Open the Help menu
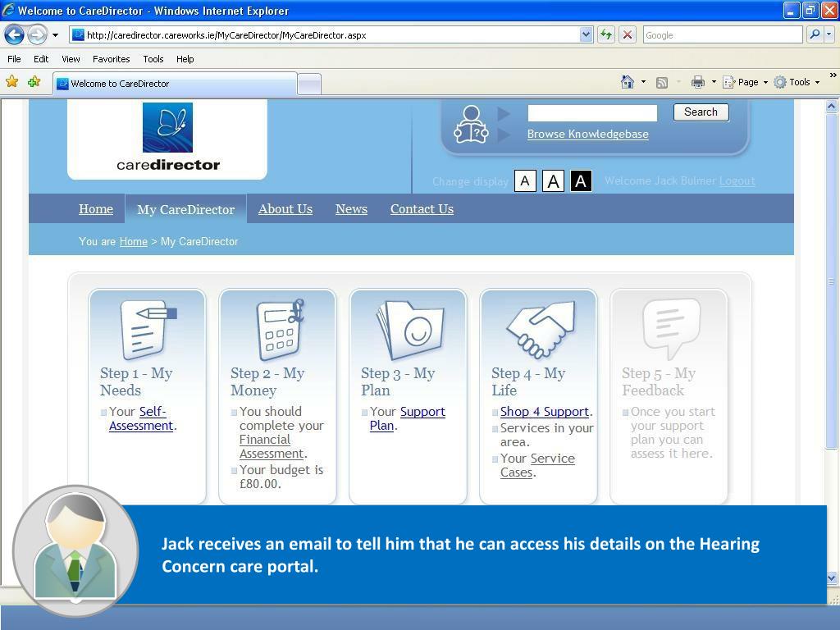 tap(185, 59)
